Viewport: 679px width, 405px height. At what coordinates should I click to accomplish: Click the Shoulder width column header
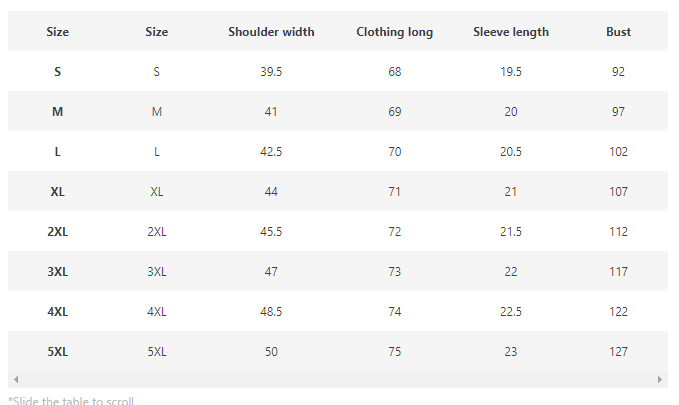(x=271, y=32)
